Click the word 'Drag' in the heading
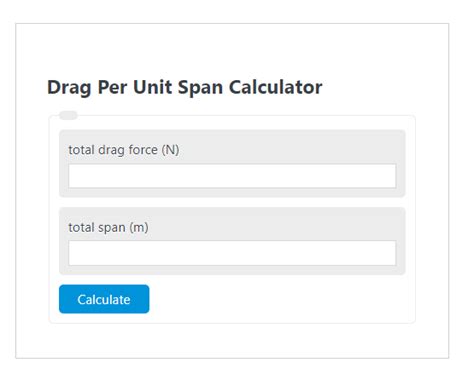Image resolution: width=474 pixels, height=374 pixels. point(69,88)
